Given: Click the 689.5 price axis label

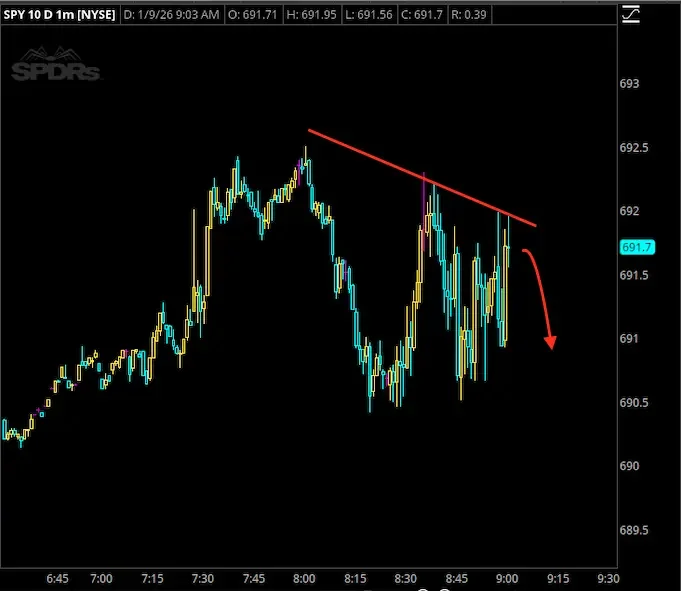Looking at the screenshot, I should coord(634,530).
